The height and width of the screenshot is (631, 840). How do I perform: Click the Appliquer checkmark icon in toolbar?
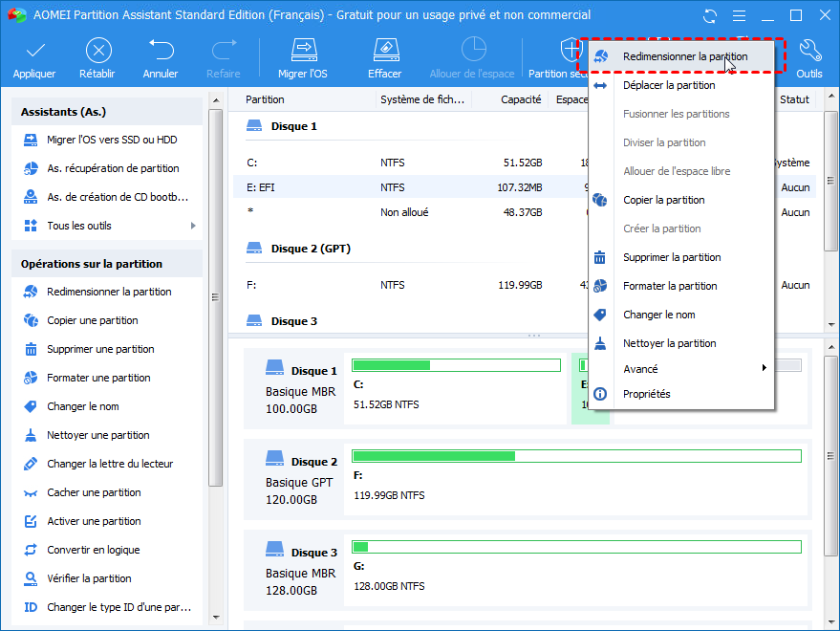34,51
